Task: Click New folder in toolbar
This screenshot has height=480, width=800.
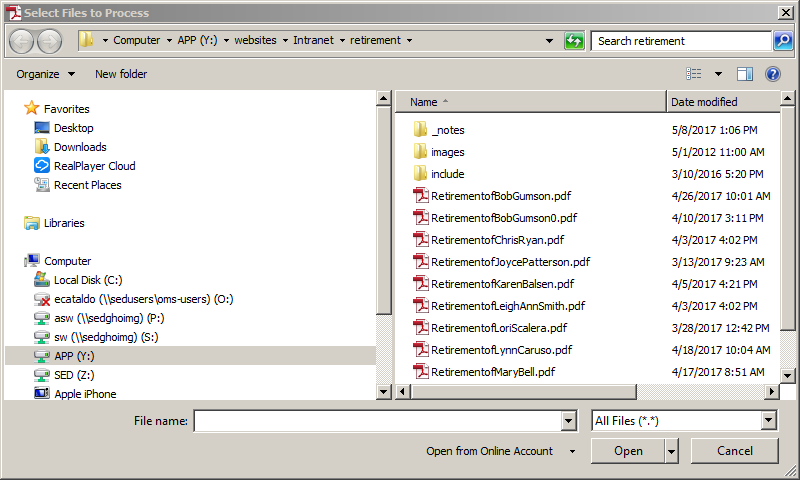Action: [x=121, y=74]
